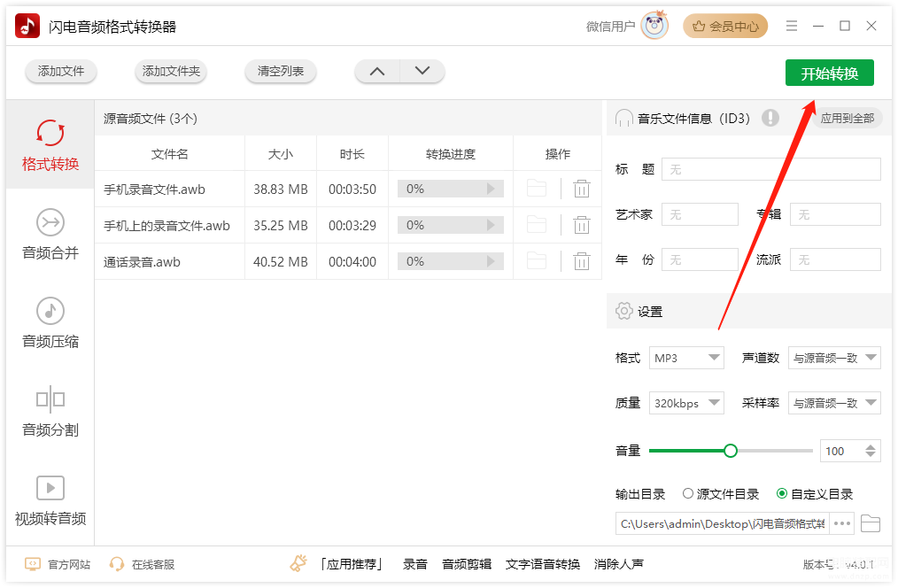Switch to 音频压缩 mode
The image size is (898, 588).
pos(50,323)
